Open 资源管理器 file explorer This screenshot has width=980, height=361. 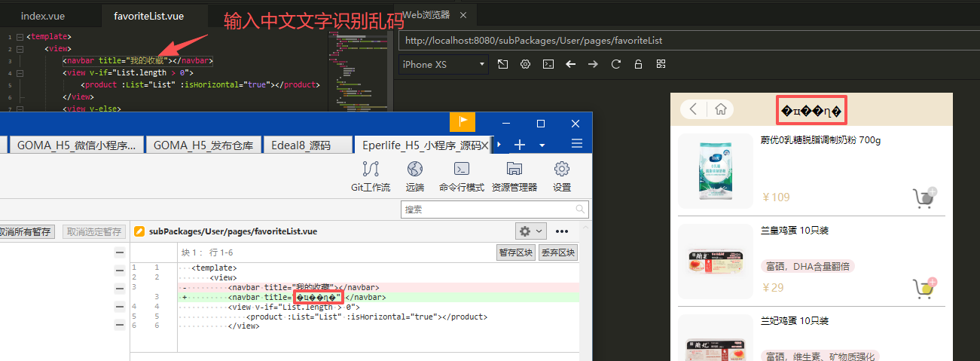[514, 175]
